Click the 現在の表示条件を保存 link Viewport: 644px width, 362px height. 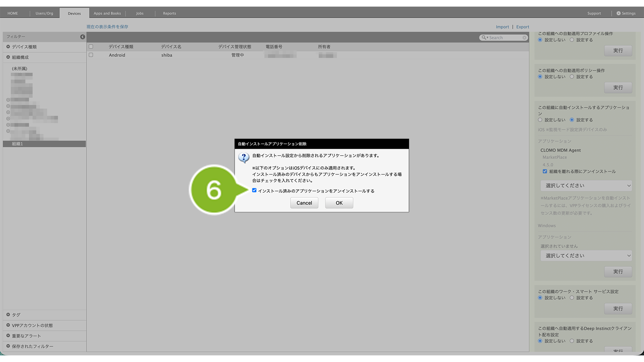[107, 27]
